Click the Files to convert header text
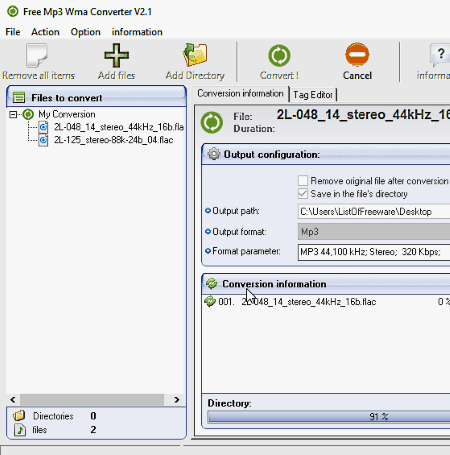Image resolution: width=450 pixels, height=455 pixels. 67,98
